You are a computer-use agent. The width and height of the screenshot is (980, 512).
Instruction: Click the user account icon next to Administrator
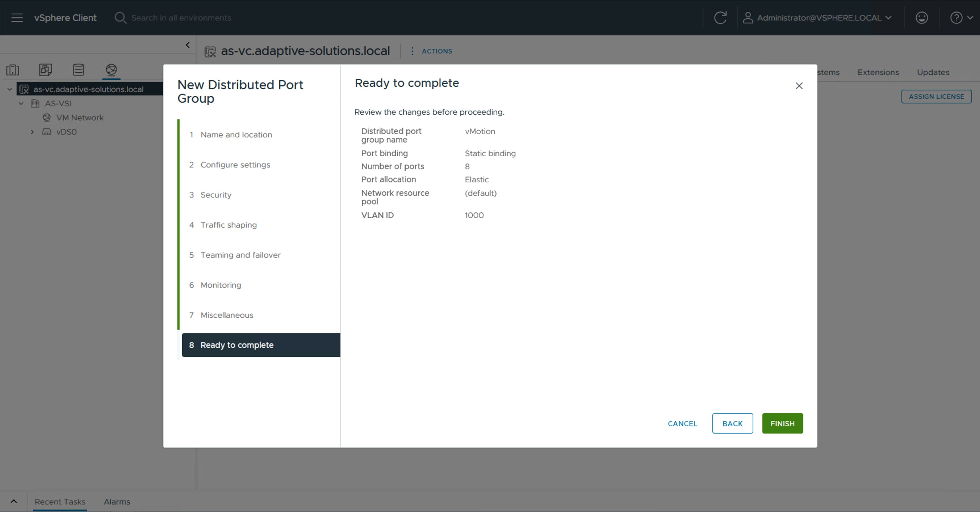[x=748, y=18]
